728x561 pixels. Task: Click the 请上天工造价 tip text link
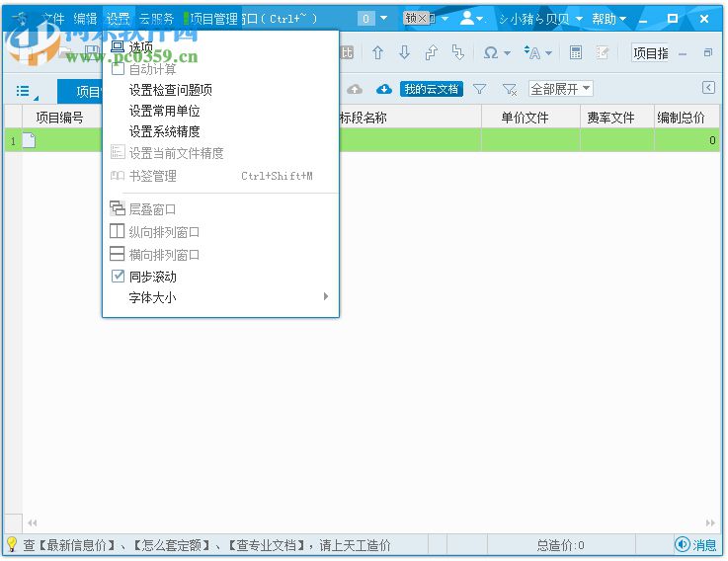tap(356, 545)
